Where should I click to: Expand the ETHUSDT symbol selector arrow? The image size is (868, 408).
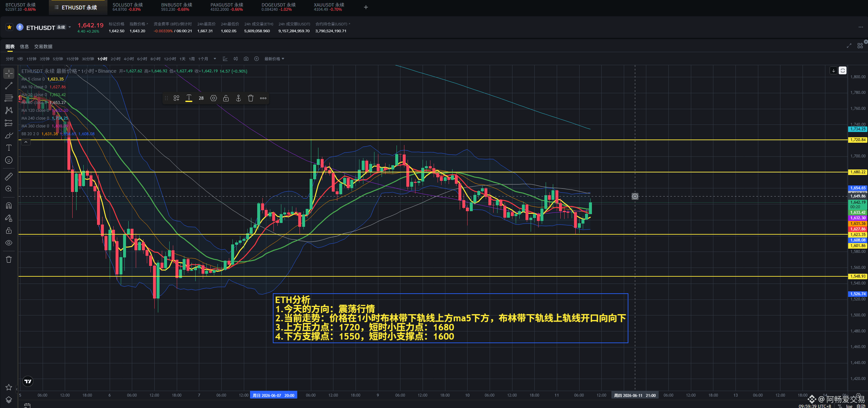[x=70, y=27]
